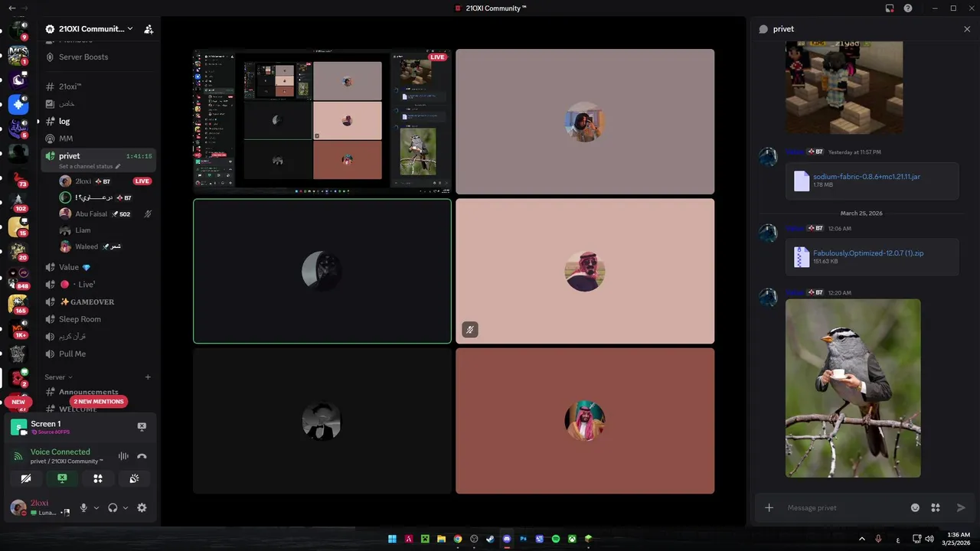Click Set a channel status
980x551 pixels.
tap(90, 166)
